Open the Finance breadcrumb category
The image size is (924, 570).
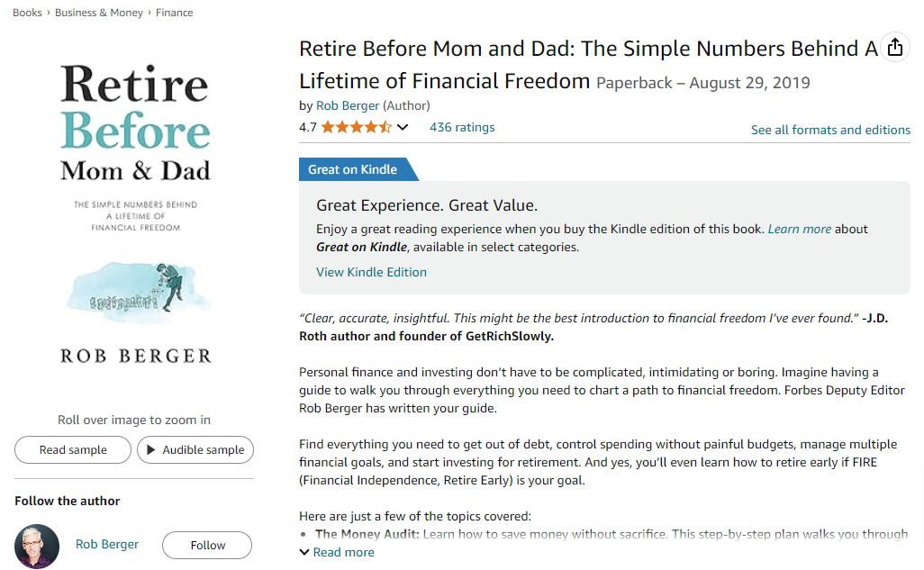174,12
